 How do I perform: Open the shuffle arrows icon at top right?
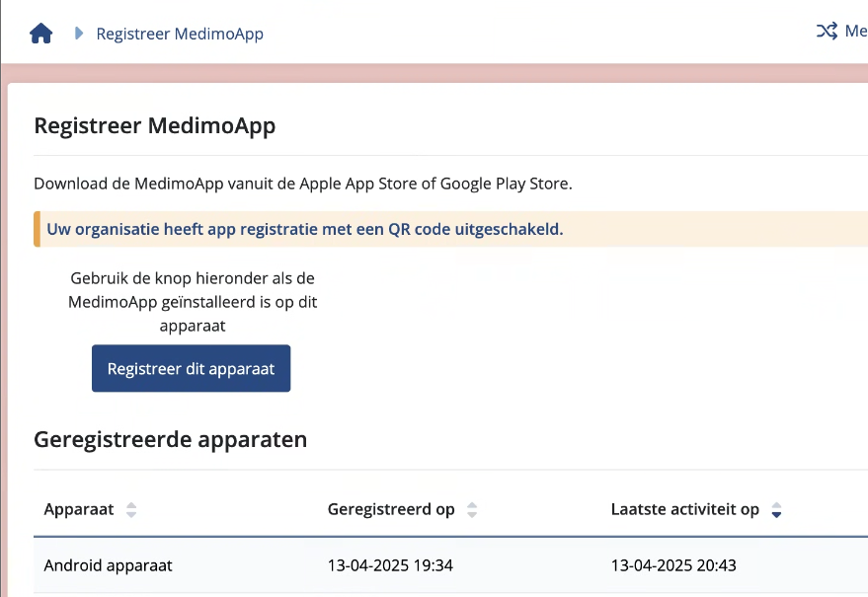827,32
